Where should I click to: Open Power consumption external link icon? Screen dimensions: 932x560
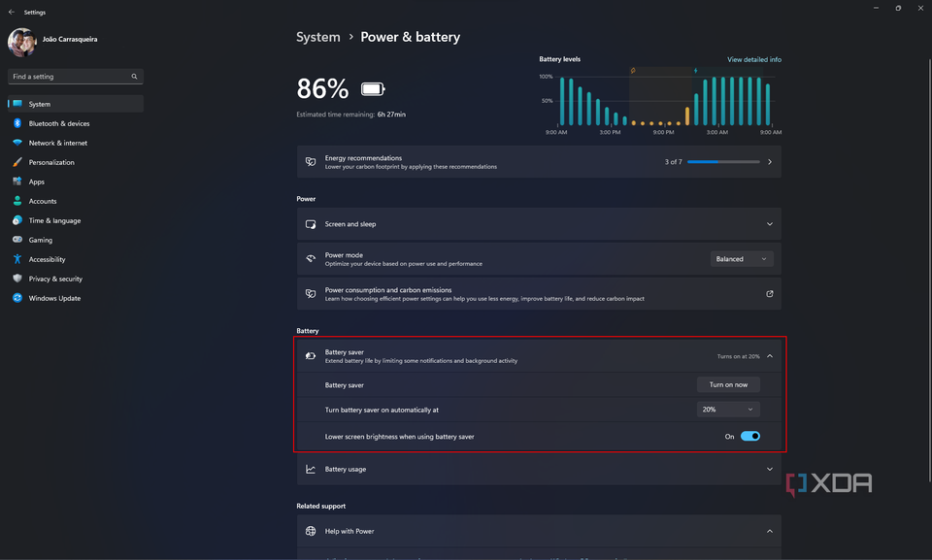[x=770, y=294]
